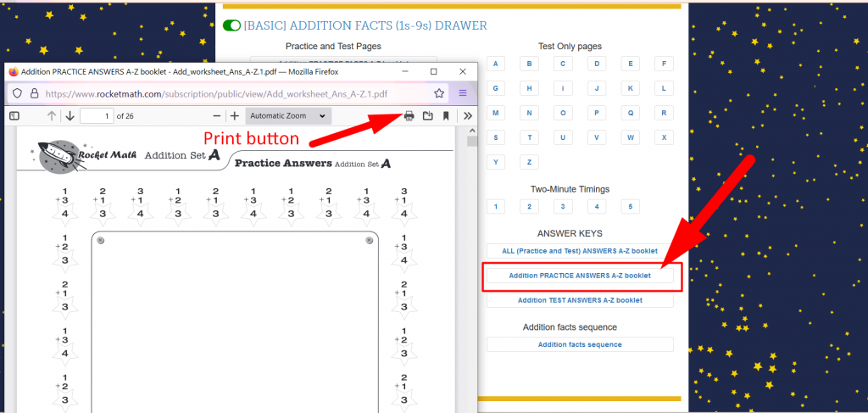
Task: Open Test Only page C
Action: pyautogui.click(x=563, y=64)
